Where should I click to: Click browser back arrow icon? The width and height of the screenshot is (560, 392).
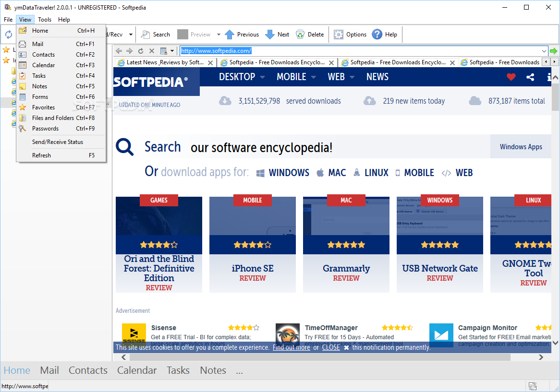(119, 51)
